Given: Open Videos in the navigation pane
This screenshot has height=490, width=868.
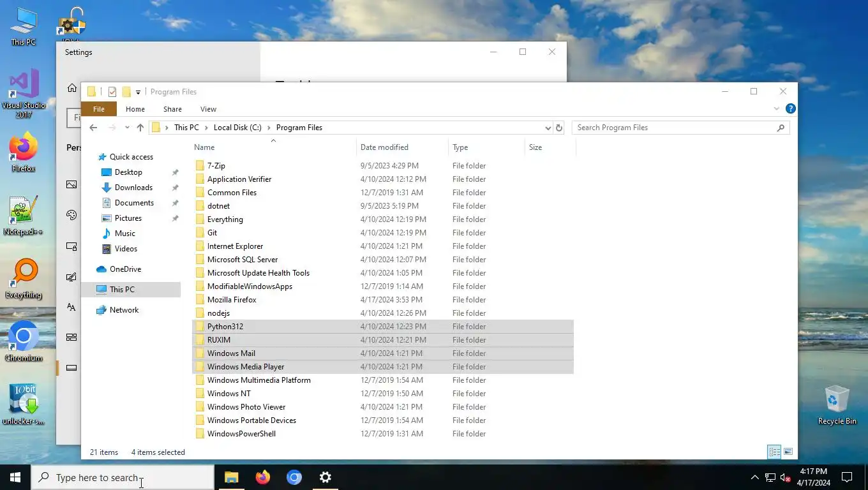Looking at the screenshot, I should point(126,249).
